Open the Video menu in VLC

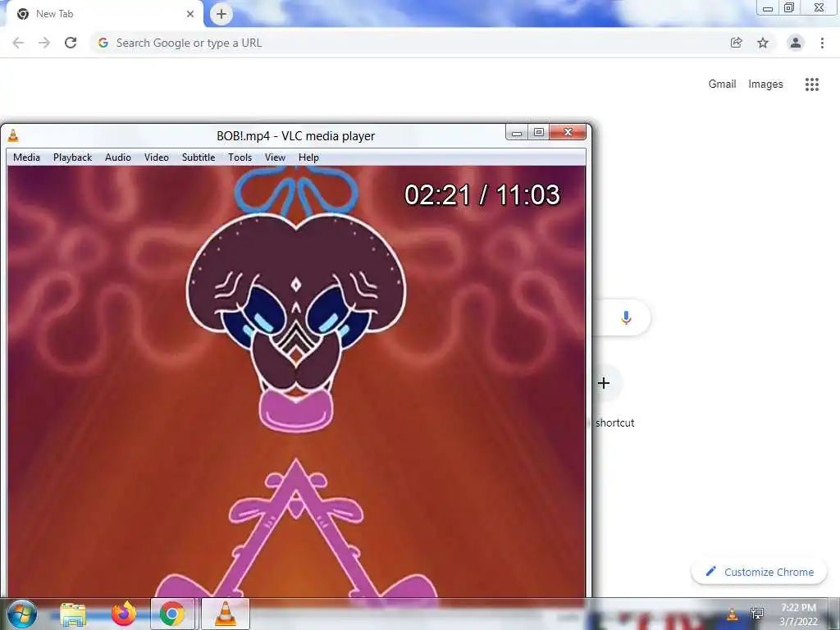coord(157,157)
